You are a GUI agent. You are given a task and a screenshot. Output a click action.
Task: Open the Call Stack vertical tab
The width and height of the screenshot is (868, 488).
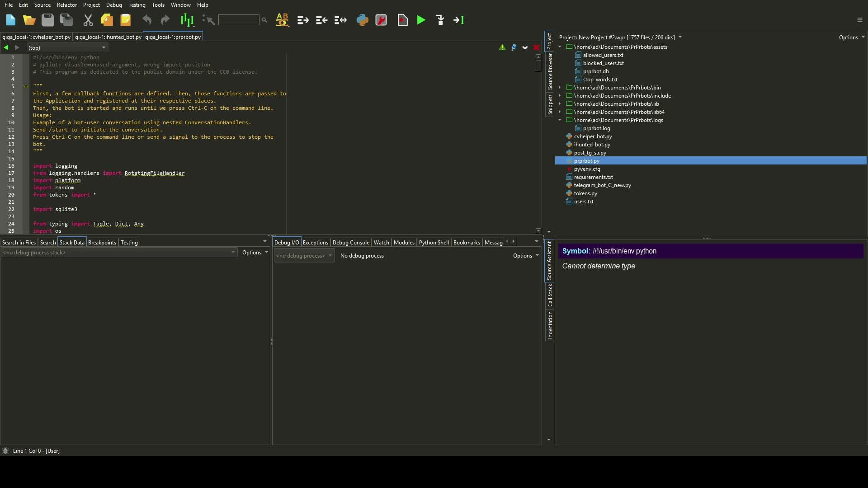[x=550, y=296]
